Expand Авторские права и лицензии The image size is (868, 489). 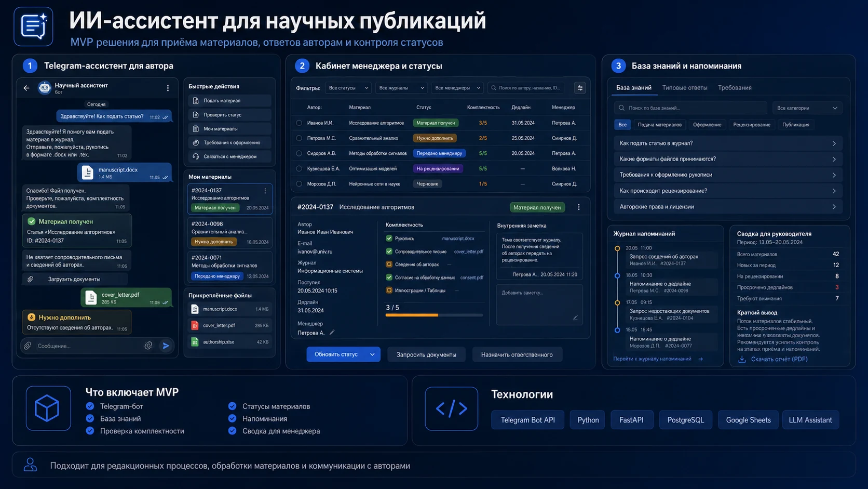coord(728,207)
